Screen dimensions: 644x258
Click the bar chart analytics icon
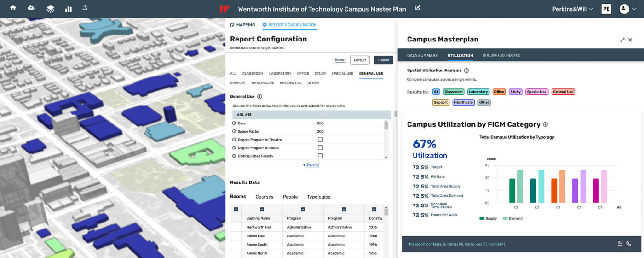pos(69,9)
